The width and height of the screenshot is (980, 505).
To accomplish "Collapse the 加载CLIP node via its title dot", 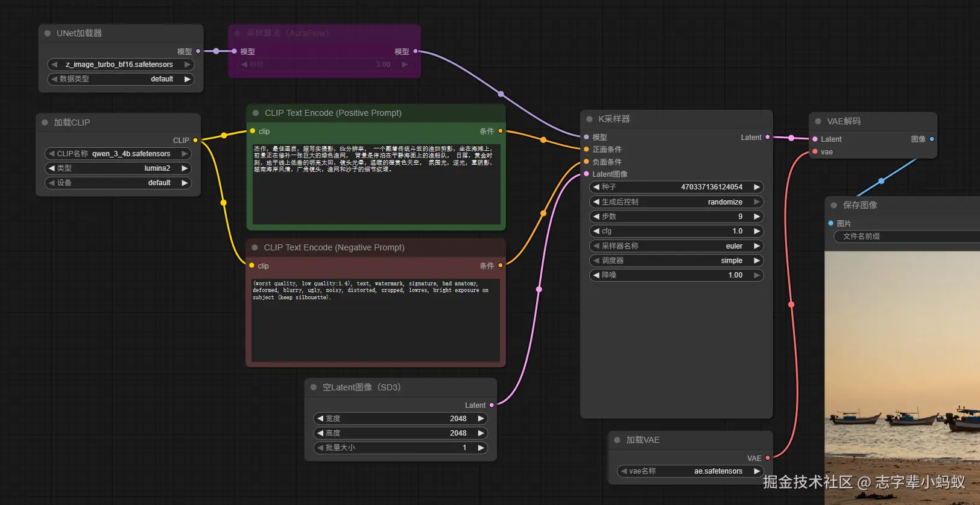I will 45,122.
